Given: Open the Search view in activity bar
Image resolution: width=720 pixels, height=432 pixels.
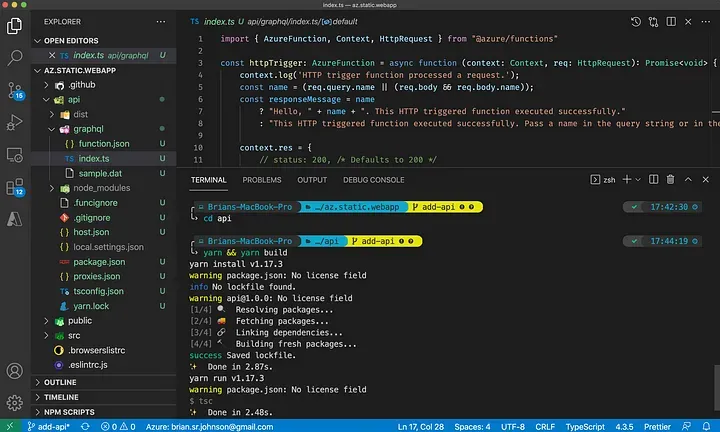Looking at the screenshot, I should [14, 57].
